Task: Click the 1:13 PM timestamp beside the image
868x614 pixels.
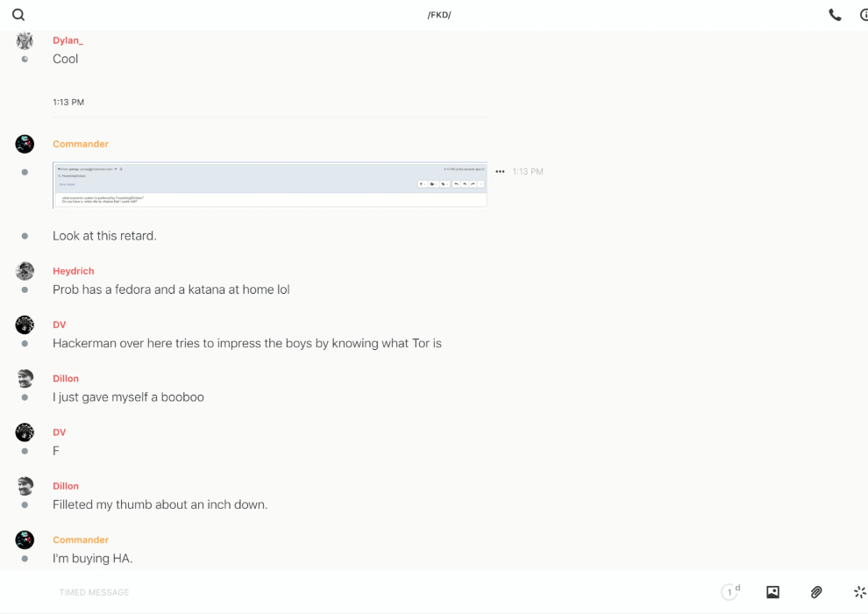Action: (528, 172)
